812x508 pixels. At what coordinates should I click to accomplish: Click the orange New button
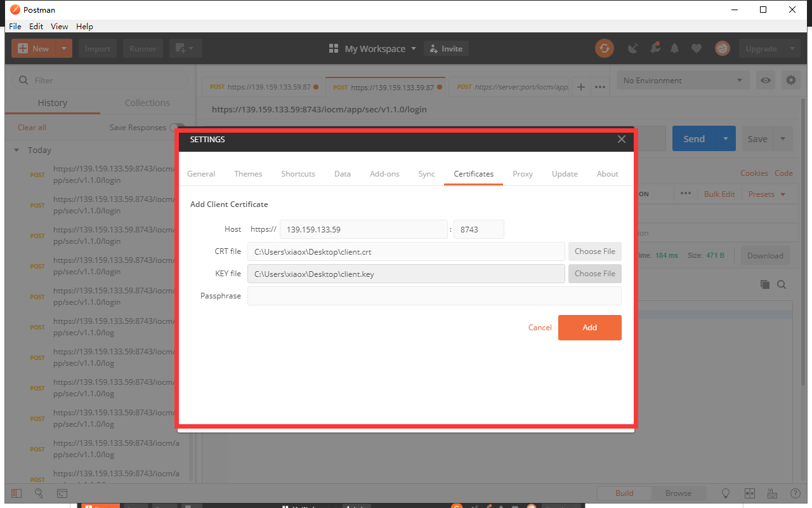34,48
